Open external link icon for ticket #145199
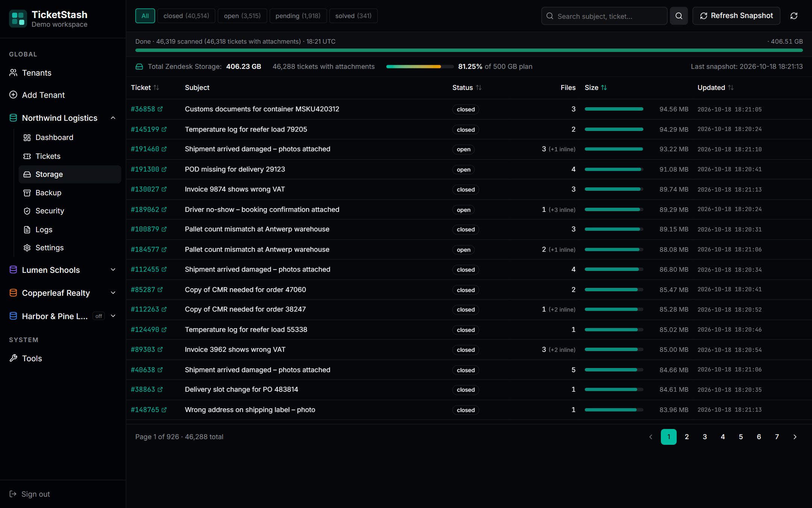The height and width of the screenshot is (508, 812). 164,129
